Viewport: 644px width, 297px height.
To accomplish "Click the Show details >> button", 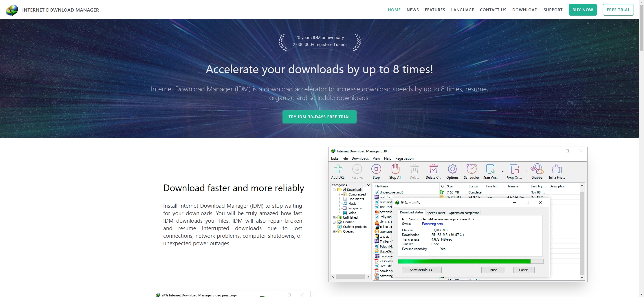I will (421, 270).
